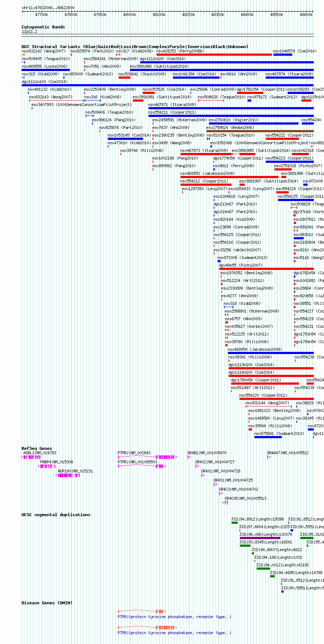Open variant nsv825874 (Park2010)
The width and height of the screenshot is (324, 644).
[x=92, y=51]
